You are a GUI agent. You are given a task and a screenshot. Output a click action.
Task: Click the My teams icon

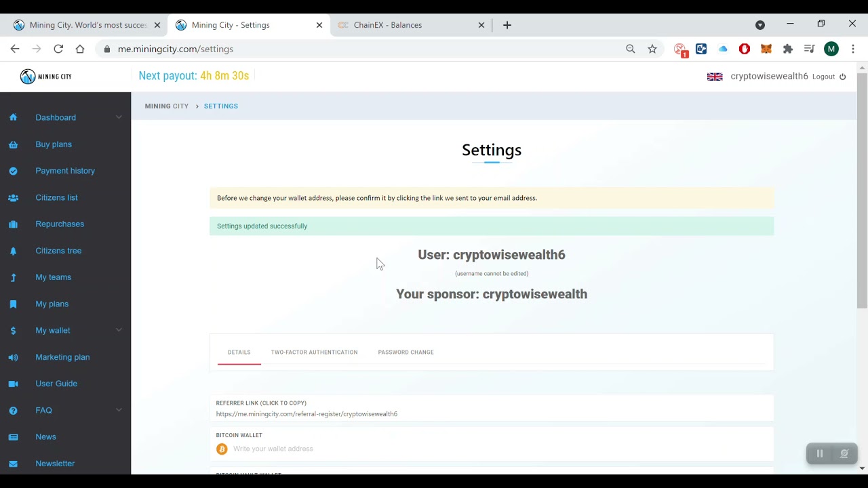[13, 277]
